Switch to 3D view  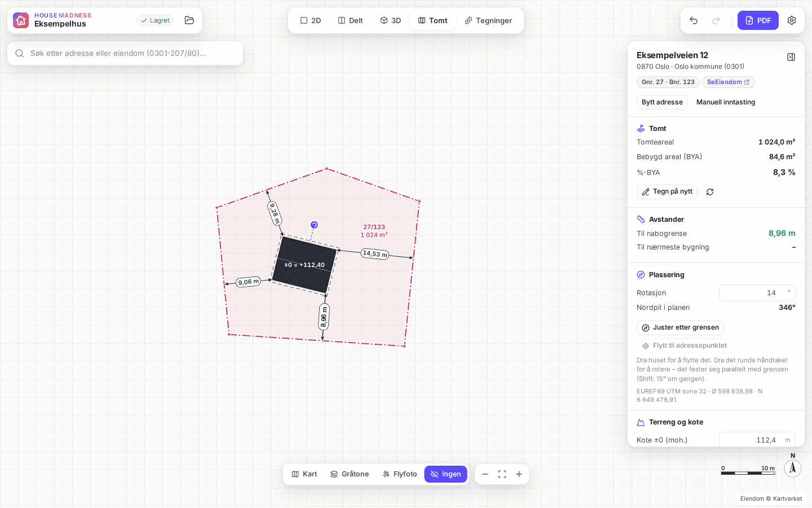coord(390,20)
